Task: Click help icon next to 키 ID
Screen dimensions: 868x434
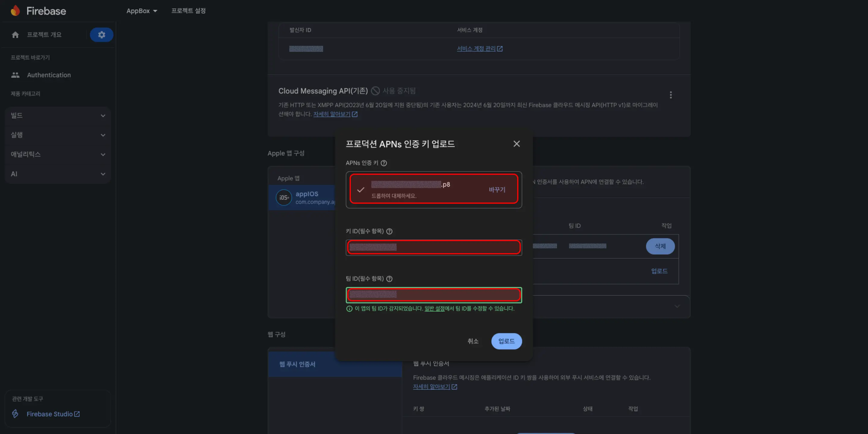Action: pyautogui.click(x=389, y=231)
